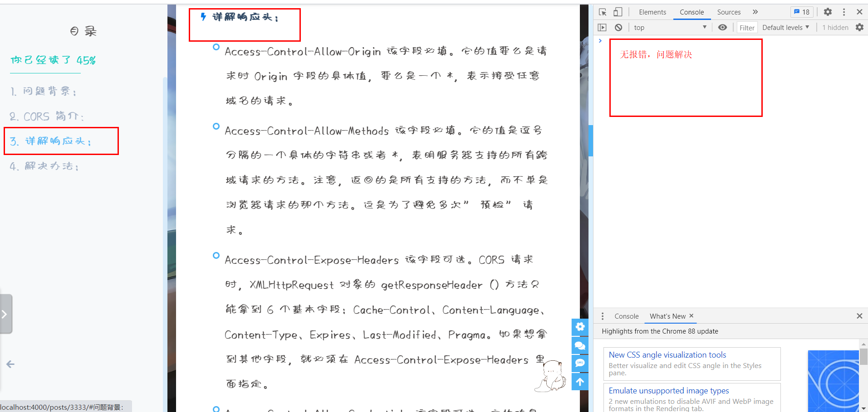Open the Default levels dropdown

785,27
